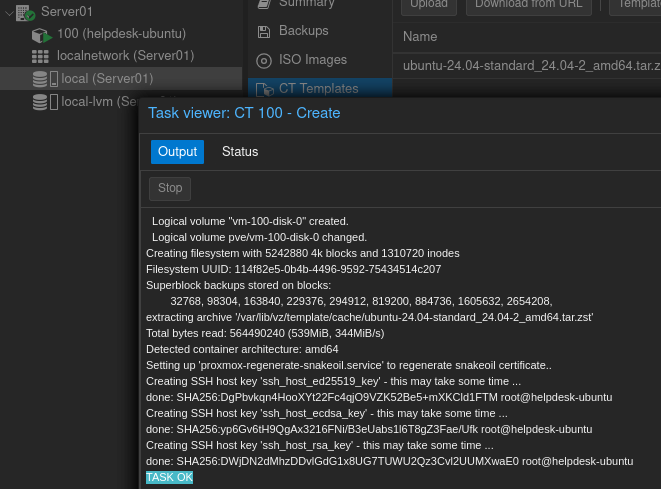The width and height of the screenshot is (661, 489).
Task: Click the Server01 node server icon
Action: coord(25,13)
